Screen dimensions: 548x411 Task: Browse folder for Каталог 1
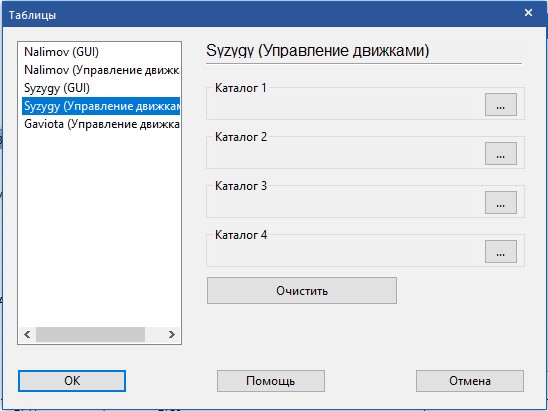pyautogui.click(x=500, y=104)
